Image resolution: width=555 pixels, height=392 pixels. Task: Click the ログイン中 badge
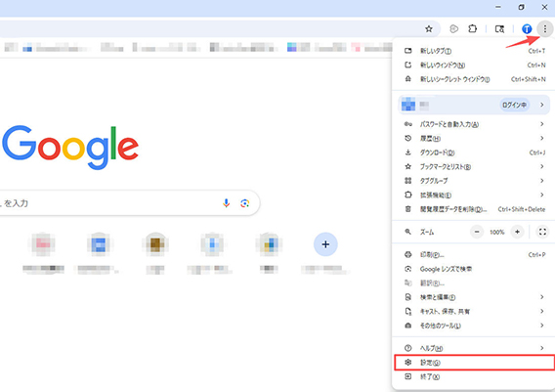pyautogui.click(x=514, y=105)
